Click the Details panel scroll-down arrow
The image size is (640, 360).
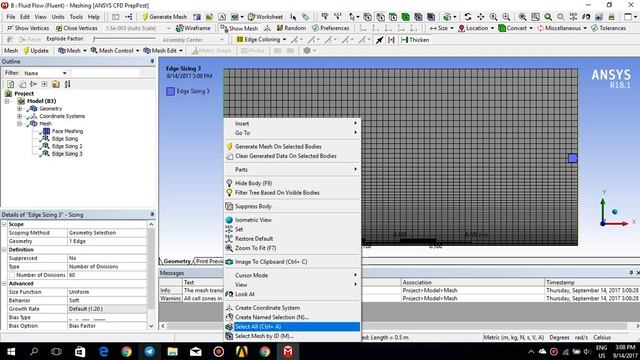pyautogui.click(x=151, y=326)
